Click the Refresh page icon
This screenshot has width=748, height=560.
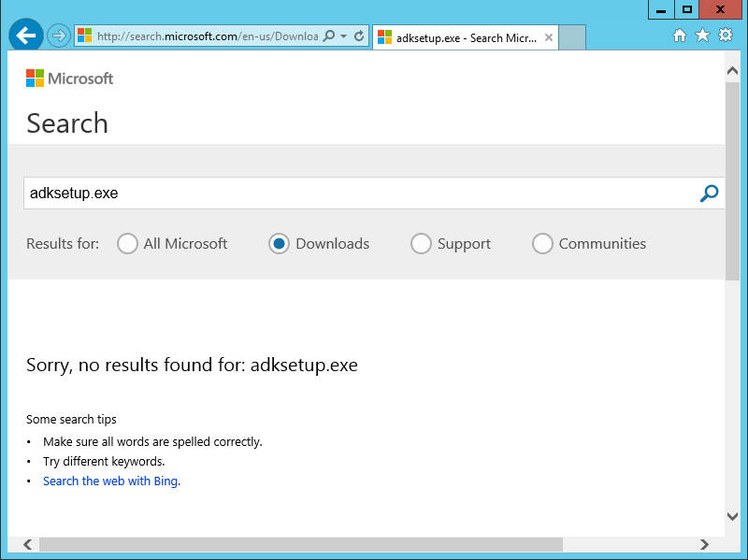click(x=359, y=36)
